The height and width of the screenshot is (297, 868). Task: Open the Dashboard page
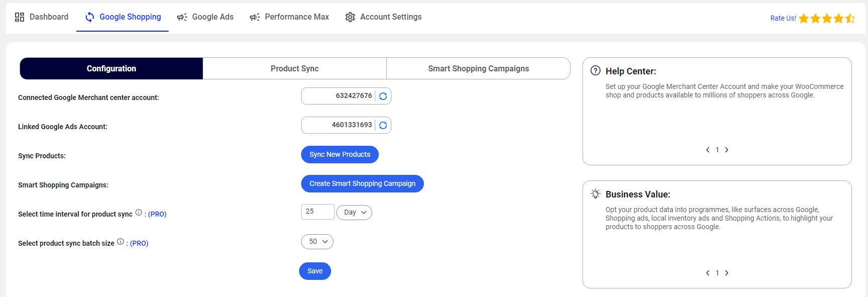[x=42, y=17]
